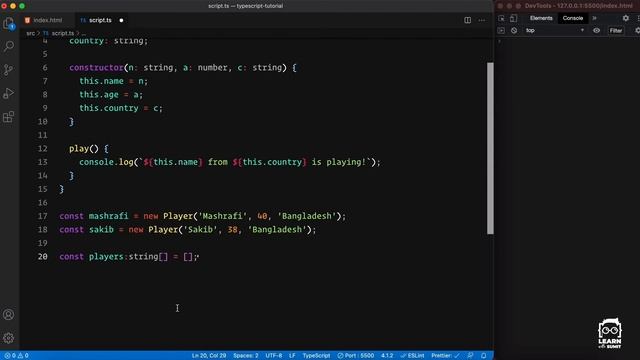Select the Console tab in DevTools

pos(573,18)
